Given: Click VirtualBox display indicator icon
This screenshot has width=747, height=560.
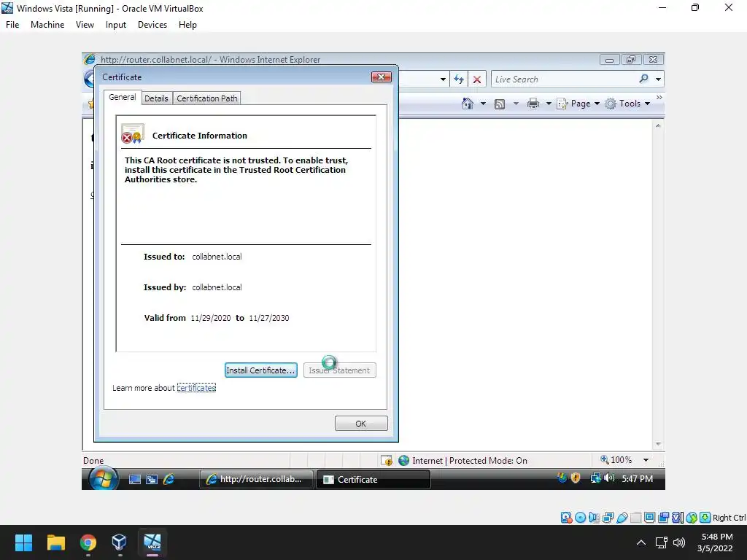Looking at the screenshot, I should tap(649, 518).
